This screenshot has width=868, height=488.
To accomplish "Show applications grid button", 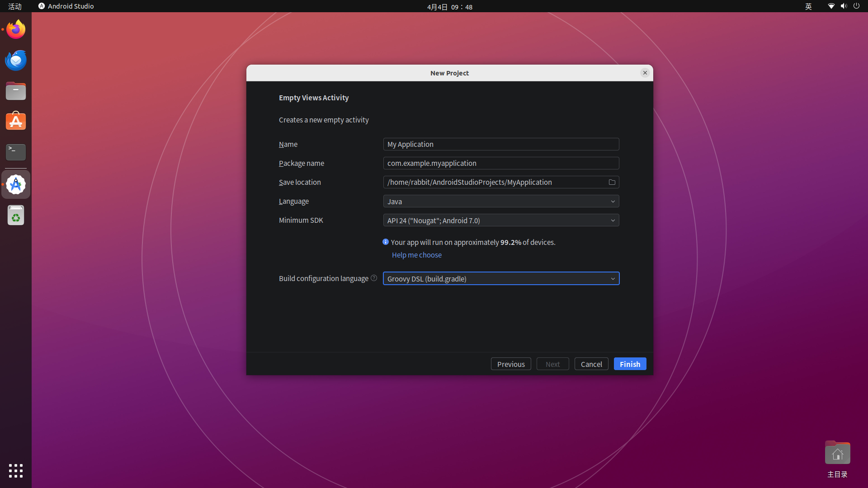I will coord(16,470).
